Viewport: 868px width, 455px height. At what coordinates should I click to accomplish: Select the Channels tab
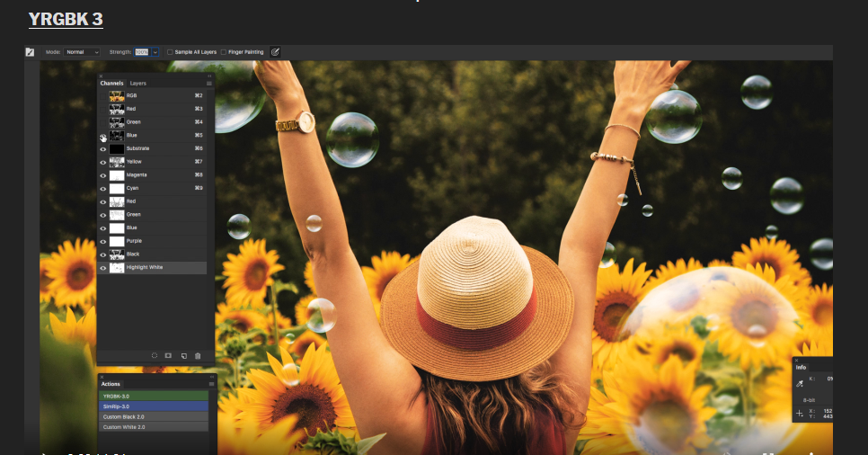pos(111,84)
